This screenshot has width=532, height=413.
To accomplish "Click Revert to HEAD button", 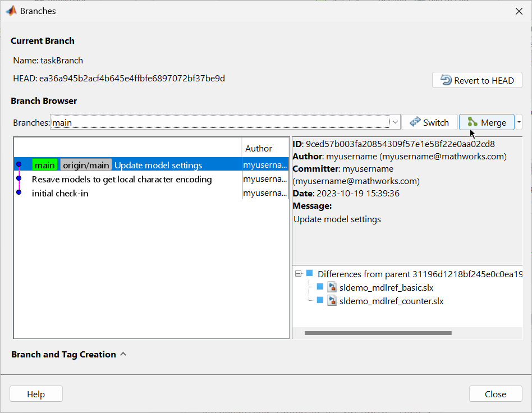I will pos(477,80).
